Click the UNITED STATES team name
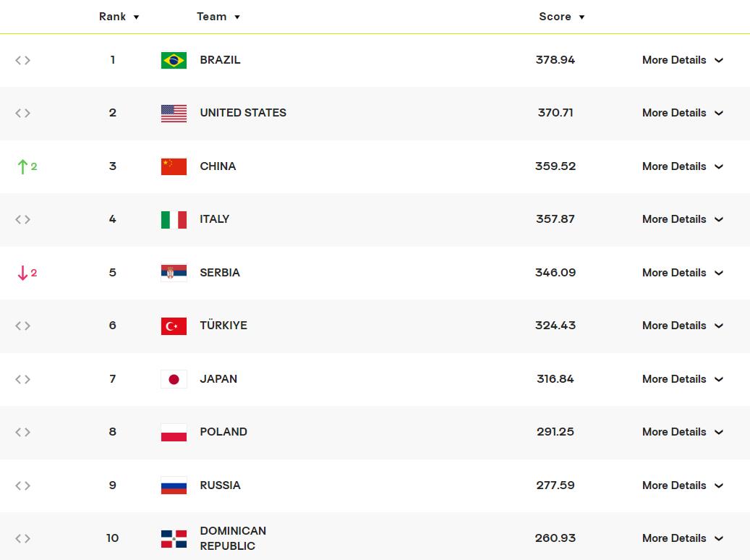750x560 pixels. (243, 113)
